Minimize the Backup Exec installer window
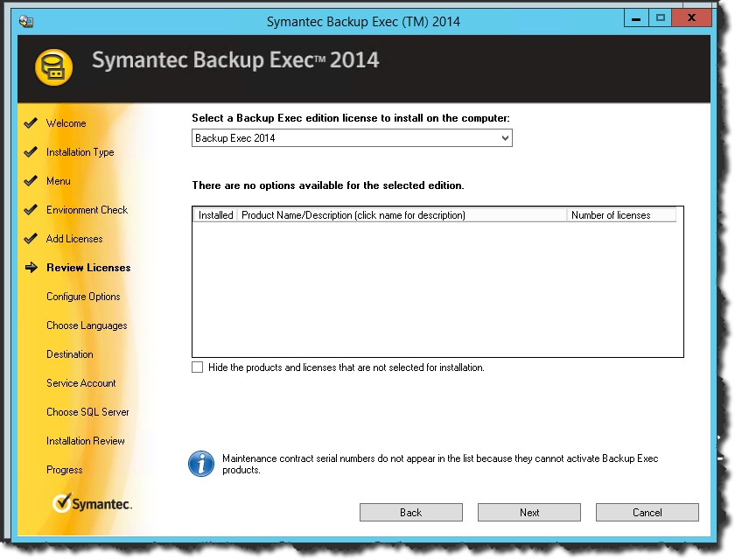 (x=636, y=17)
